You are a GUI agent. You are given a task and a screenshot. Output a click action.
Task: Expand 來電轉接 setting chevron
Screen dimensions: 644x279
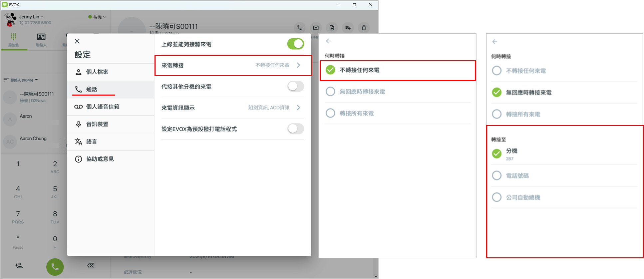(299, 65)
